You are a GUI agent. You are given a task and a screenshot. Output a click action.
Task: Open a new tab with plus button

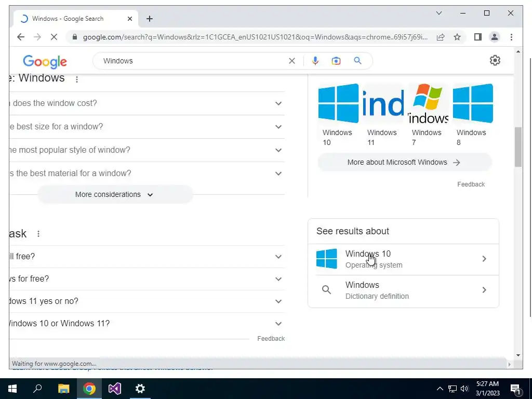pos(150,19)
